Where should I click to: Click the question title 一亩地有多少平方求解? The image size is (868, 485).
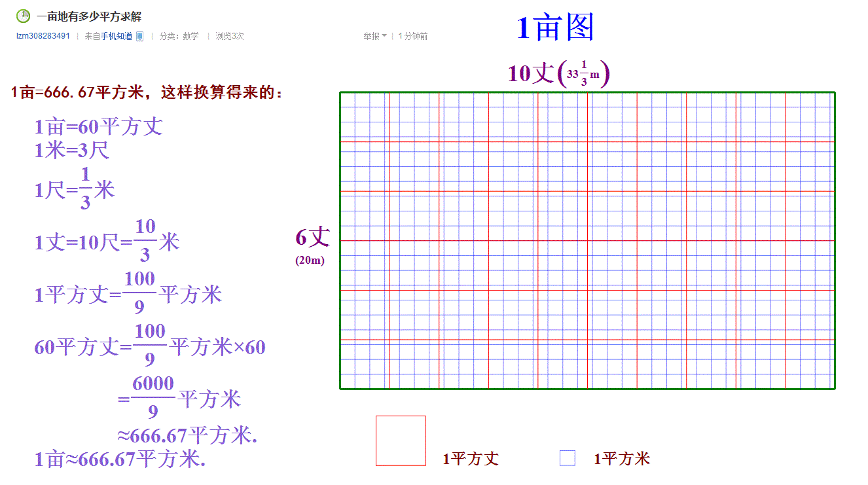point(89,16)
